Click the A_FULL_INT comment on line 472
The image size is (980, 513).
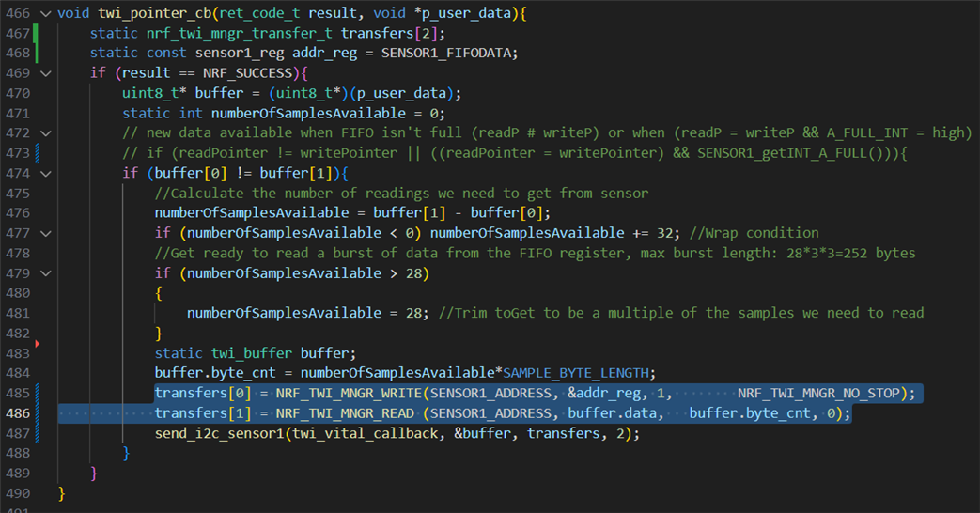click(x=867, y=133)
